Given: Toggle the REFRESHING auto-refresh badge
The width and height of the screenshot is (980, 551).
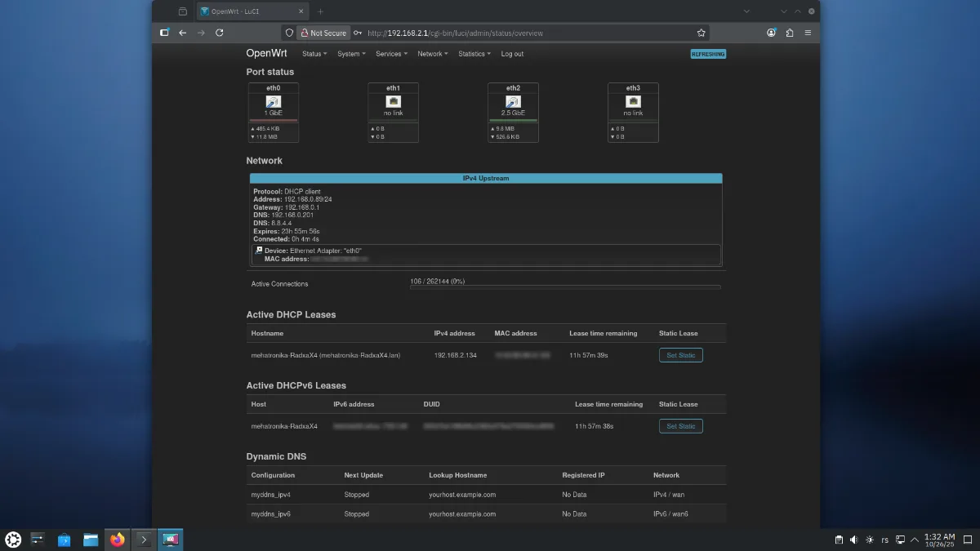Looking at the screenshot, I should [x=707, y=54].
